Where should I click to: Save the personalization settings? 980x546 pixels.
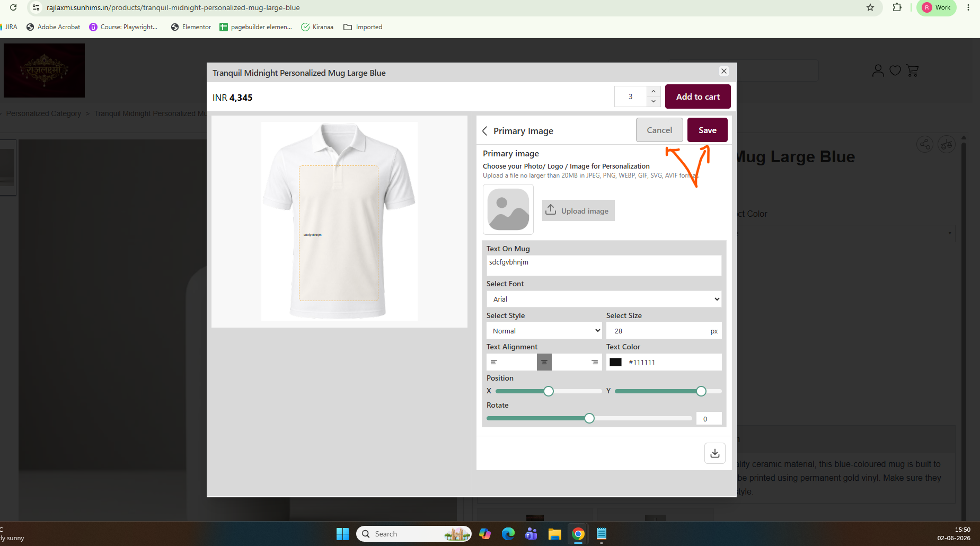(708, 130)
